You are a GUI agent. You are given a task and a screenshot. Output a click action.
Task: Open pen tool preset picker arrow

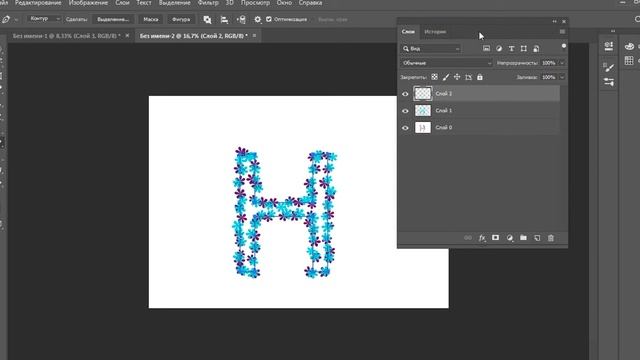[16, 19]
